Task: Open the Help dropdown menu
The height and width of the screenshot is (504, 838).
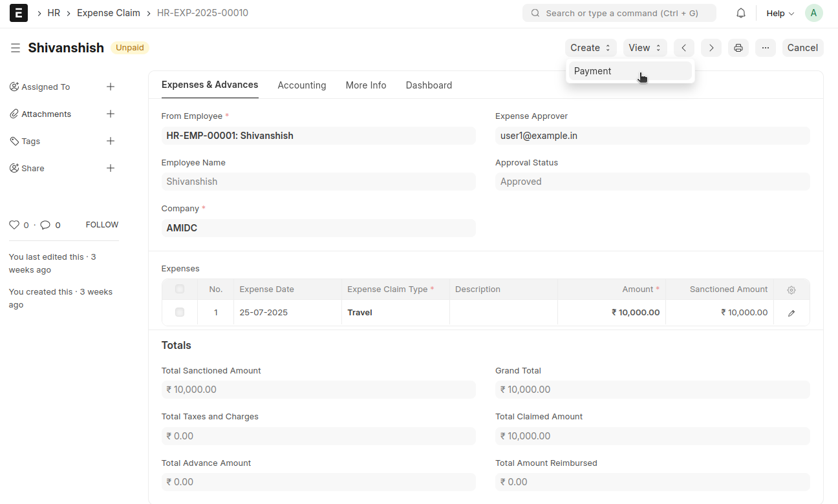Action: (780, 13)
